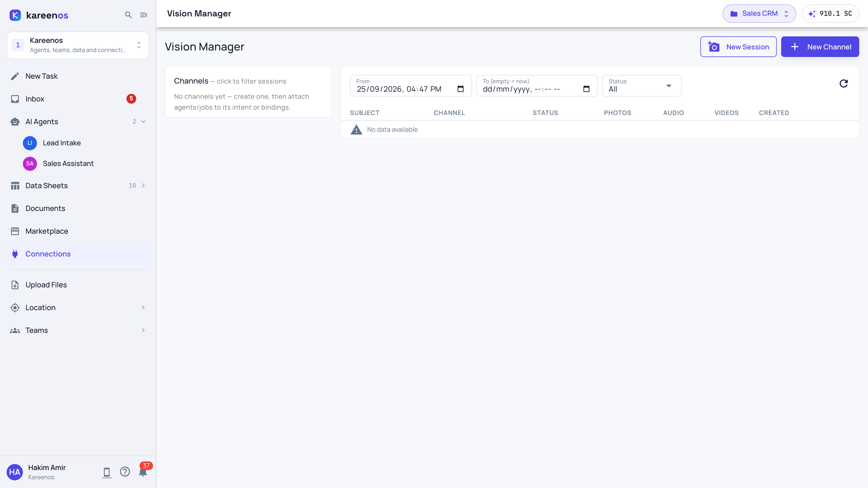The width and height of the screenshot is (868, 488).
Task: Click the Upload Files icon
Action: pyautogui.click(x=15, y=285)
